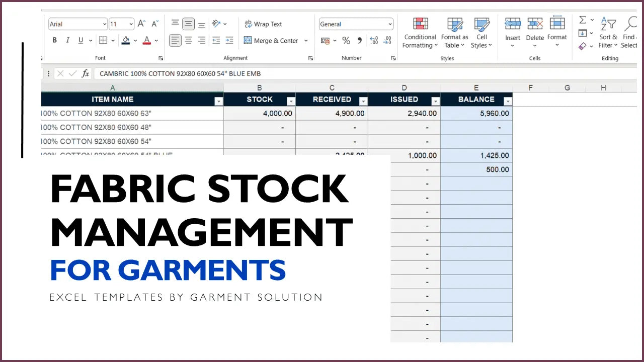This screenshot has width=644, height=362.
Task: Click the Increase Decimal icon
Action: click(x=374, y=41)
